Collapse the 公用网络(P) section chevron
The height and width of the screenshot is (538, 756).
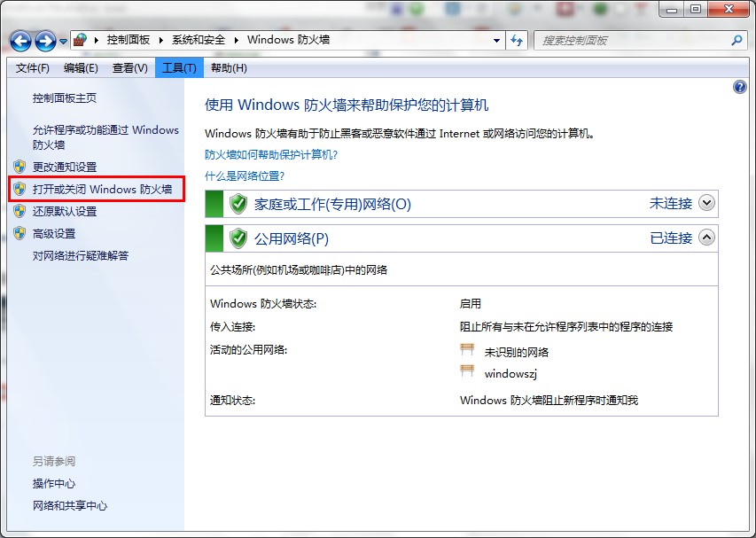[x=706, y=238]
